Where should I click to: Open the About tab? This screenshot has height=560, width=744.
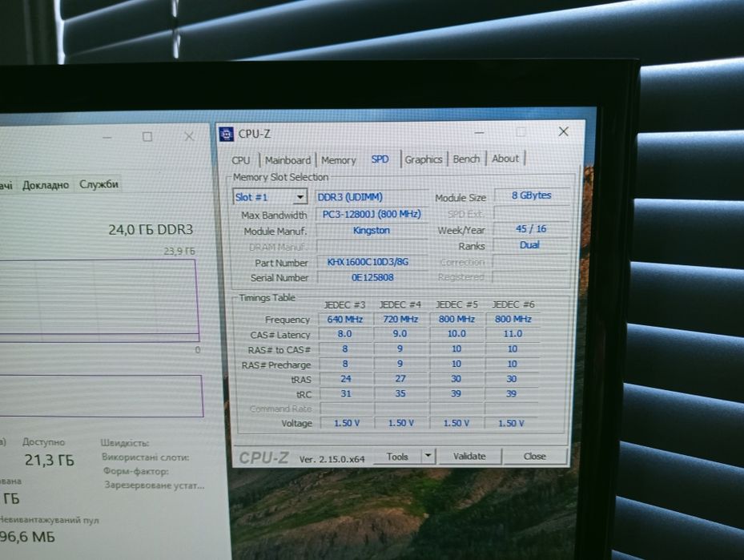[x=505, y=159]
